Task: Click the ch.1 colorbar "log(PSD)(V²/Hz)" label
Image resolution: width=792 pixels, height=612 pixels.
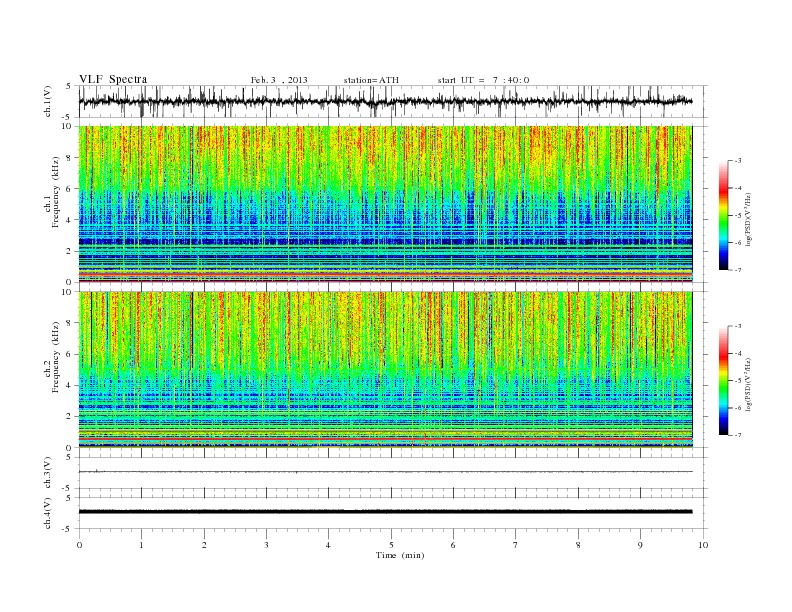Action: [x=748, y=219]
